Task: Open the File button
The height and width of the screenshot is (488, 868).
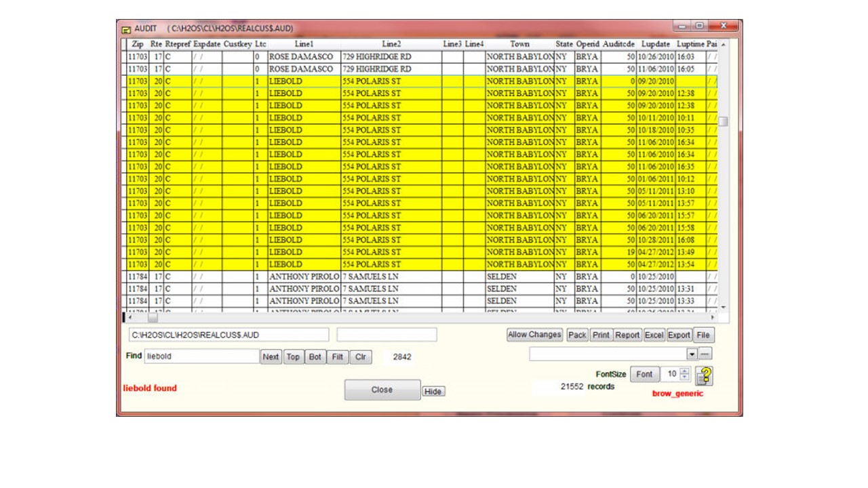Action: pyautogui.click(x=703, y=335)
